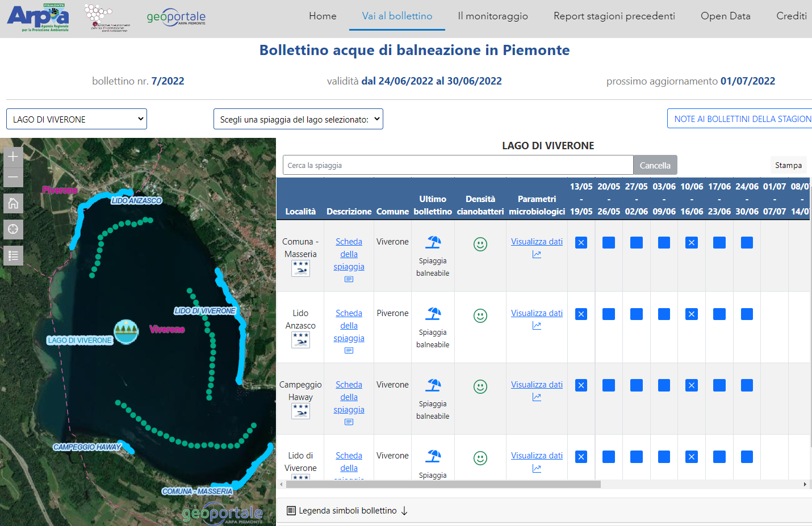
Task: Open Note ai bollettini della stagione
Action: pyautogui.click(x=740, y=119)
